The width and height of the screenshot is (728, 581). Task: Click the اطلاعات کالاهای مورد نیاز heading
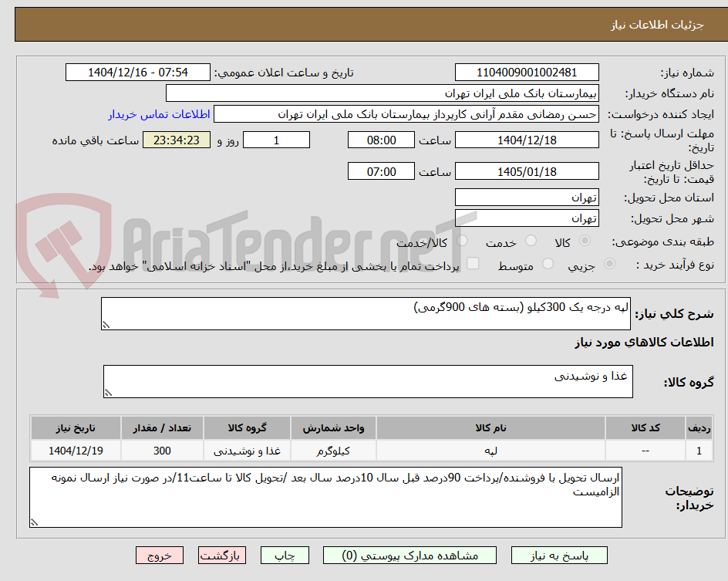tap(645, 343)
